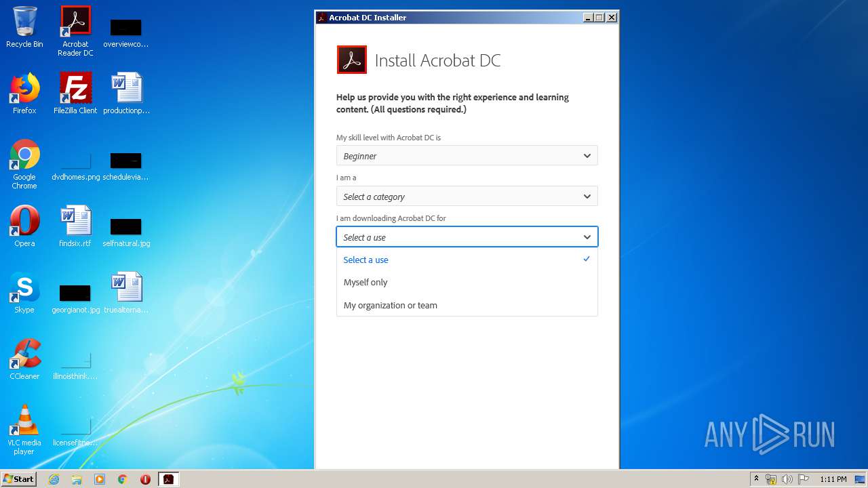Choose 'My organization or team' option
The width and height of the screenshot is (868, 488).
click(x=467, y=305)
